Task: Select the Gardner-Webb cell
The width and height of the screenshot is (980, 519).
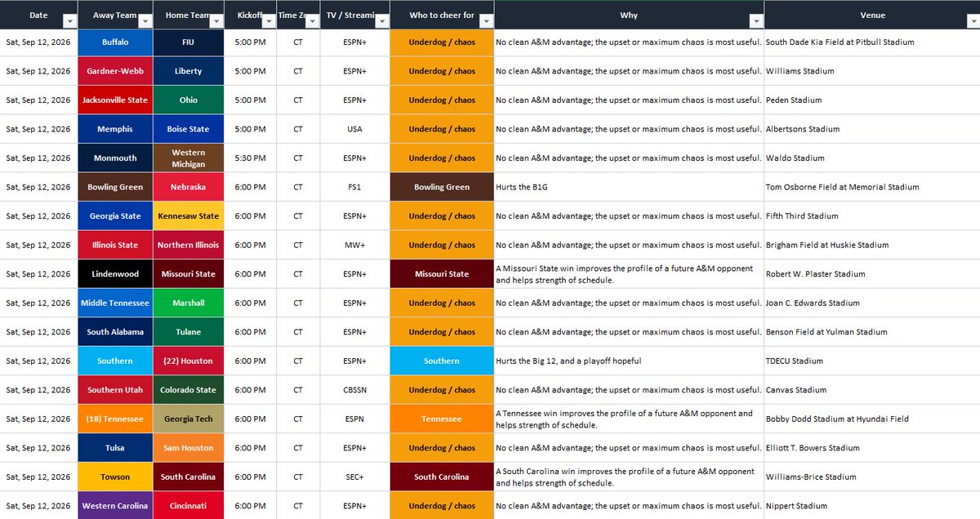Action: pos(115,71)
